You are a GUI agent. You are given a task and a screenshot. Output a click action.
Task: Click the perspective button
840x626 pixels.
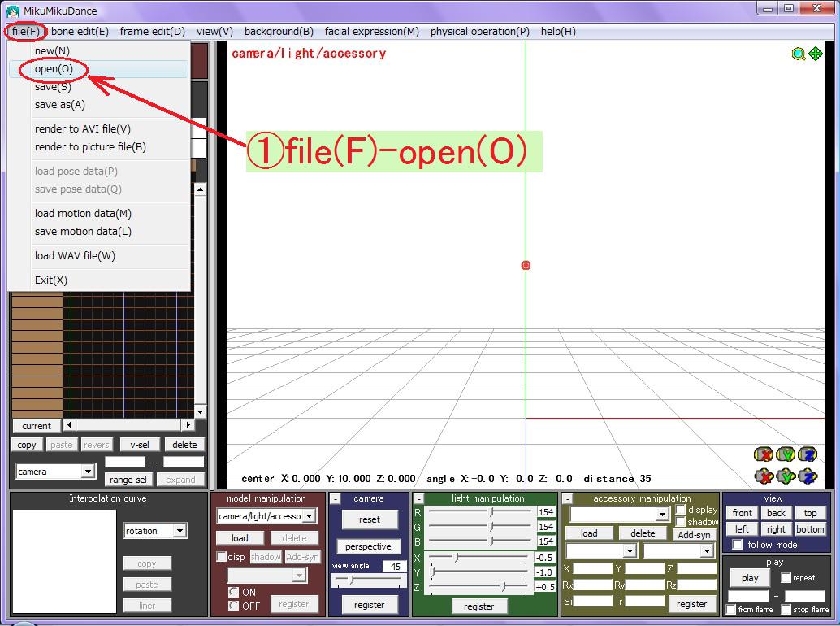click(368, 546)
